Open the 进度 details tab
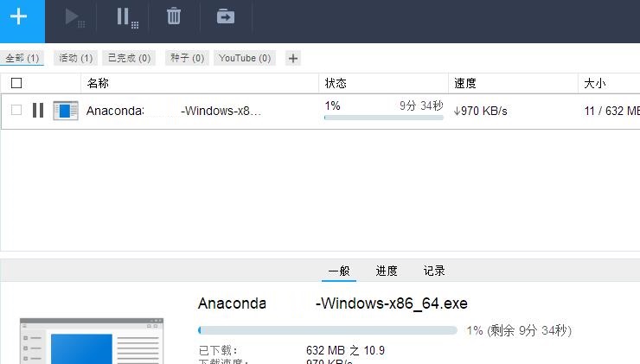The height and width of the screenshot is (364, 640). pyautogui.click(x=386, y=271)
